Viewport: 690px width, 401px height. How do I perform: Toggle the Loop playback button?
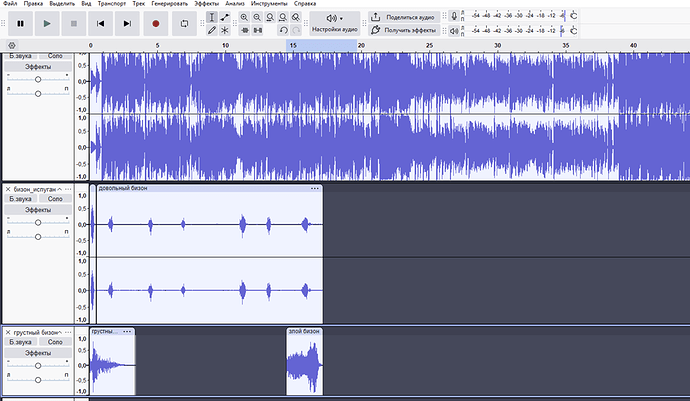[184, 24]
